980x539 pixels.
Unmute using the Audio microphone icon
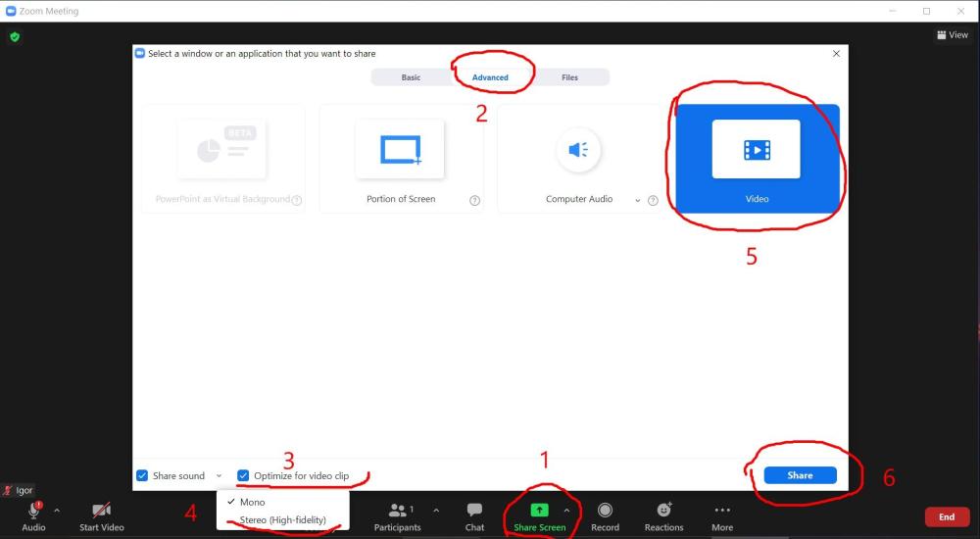pos(34,511)
